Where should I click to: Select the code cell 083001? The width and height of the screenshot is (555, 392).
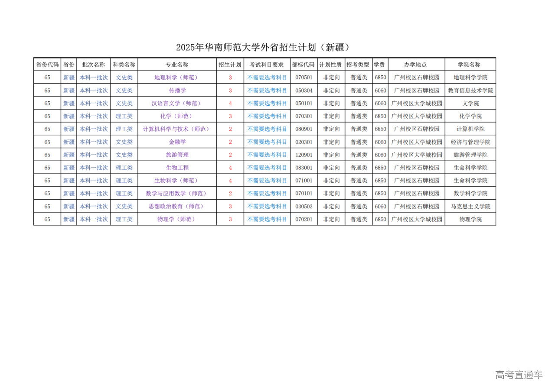(x=304, y=168)
